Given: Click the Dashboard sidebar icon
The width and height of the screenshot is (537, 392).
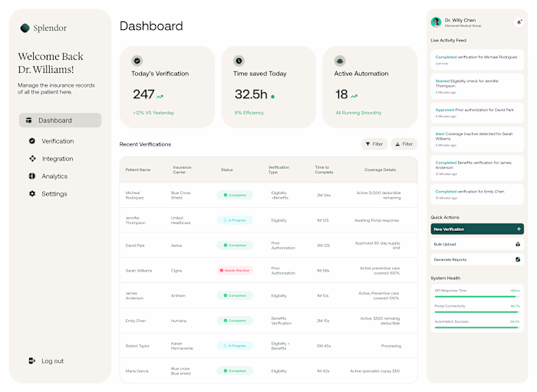Looking at the screenshot, I should (29, 120).
